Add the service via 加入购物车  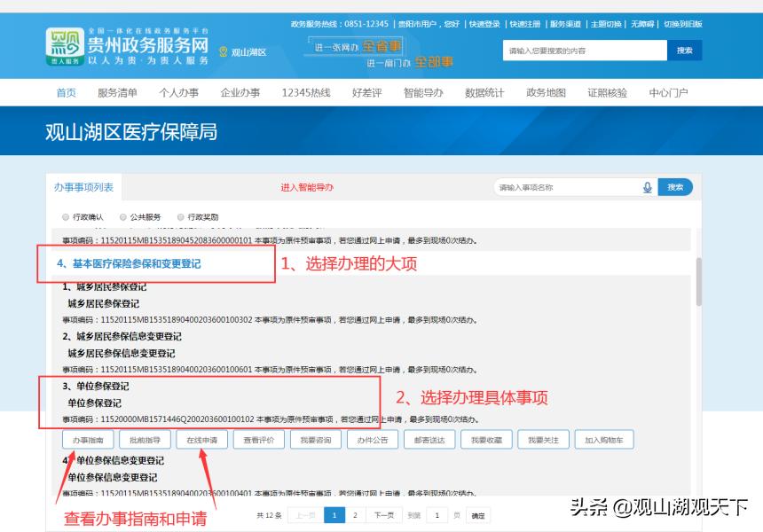point(604,438)
